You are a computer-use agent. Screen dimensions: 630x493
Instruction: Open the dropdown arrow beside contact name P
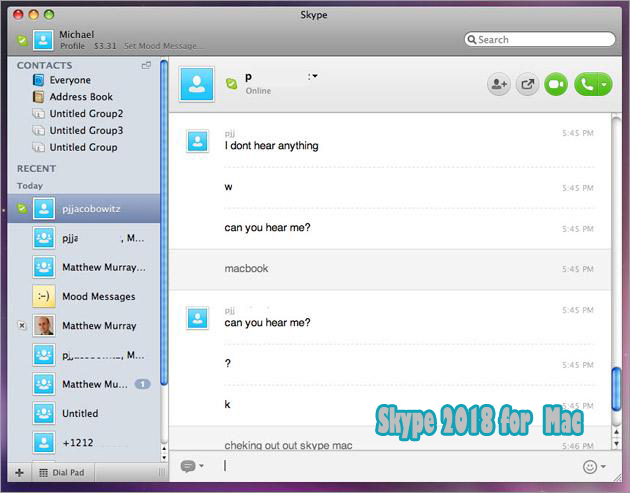tap(315, 76)
